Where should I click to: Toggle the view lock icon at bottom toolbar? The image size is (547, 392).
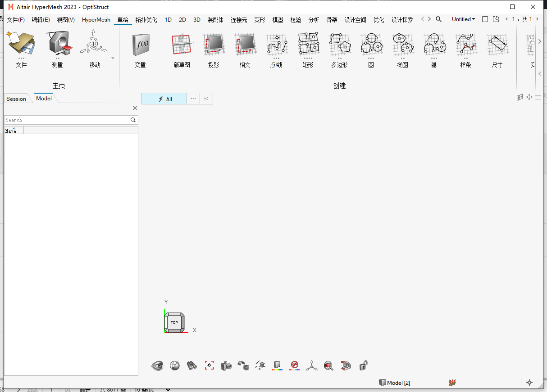coord(362,365)
